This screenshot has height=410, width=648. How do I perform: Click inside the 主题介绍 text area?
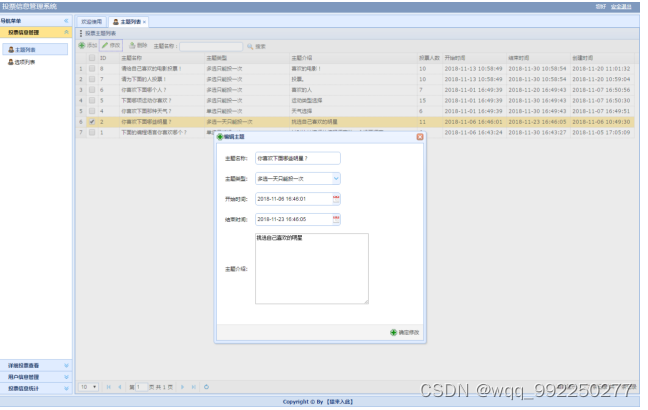(312, 269)
